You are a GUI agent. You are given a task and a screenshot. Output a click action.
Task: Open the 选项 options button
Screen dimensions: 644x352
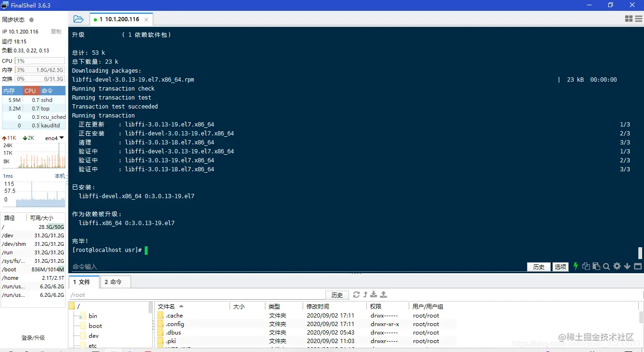tap(560, 267)
